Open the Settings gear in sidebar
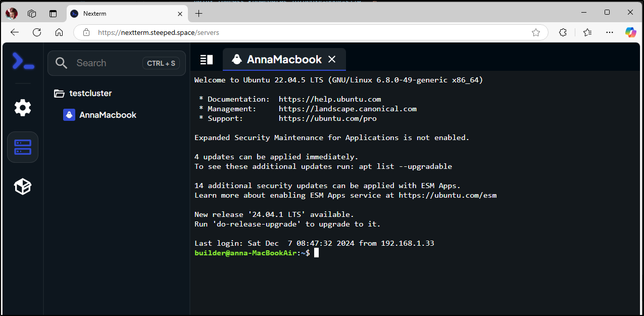 (x=23, y=108)
